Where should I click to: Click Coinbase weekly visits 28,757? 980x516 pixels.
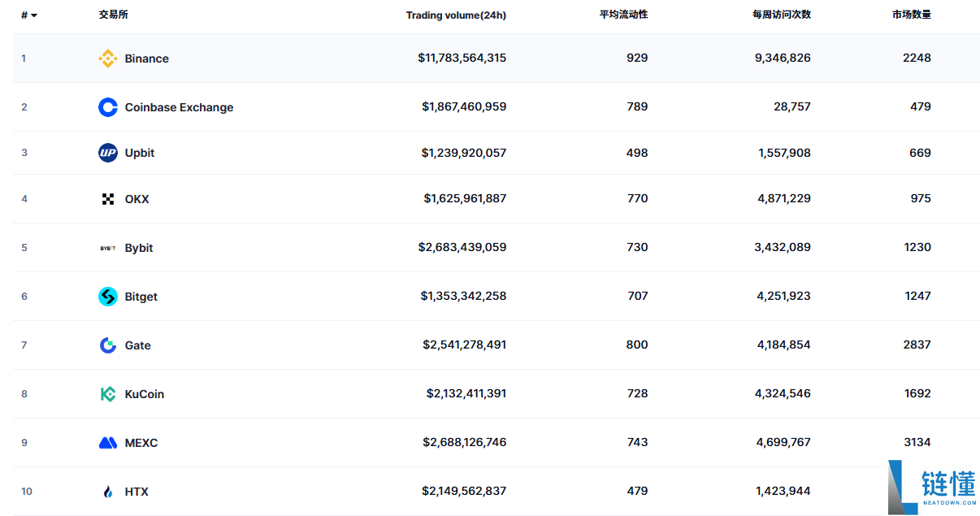click(x=791, y=106)
